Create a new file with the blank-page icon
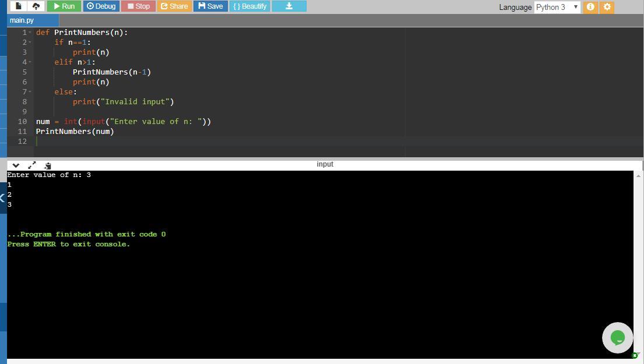644x364 pixels. (18, 6)
